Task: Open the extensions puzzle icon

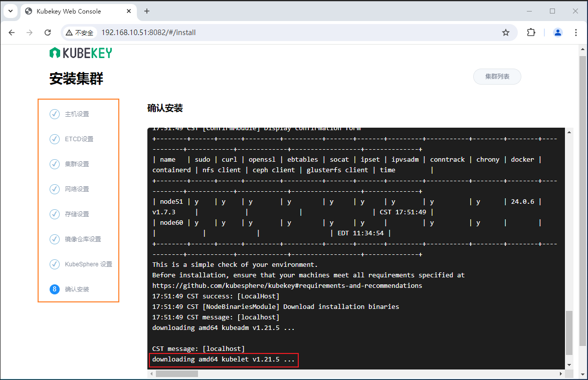Action: coord(531,33)
